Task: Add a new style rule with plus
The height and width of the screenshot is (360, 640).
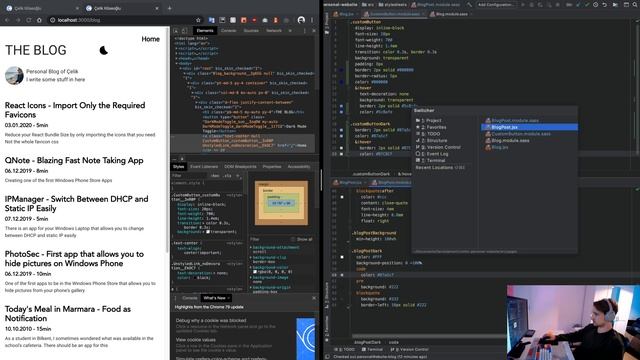Action: 238,176
